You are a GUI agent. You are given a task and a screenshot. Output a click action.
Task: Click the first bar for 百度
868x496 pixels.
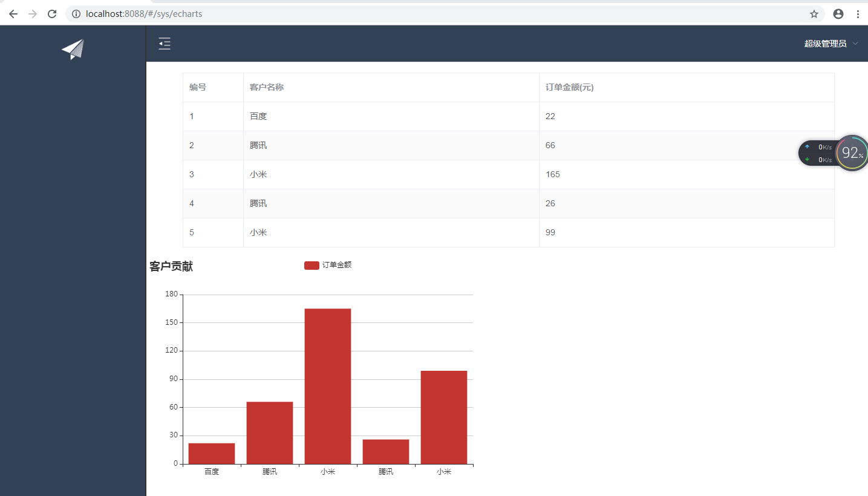point(212,454)
